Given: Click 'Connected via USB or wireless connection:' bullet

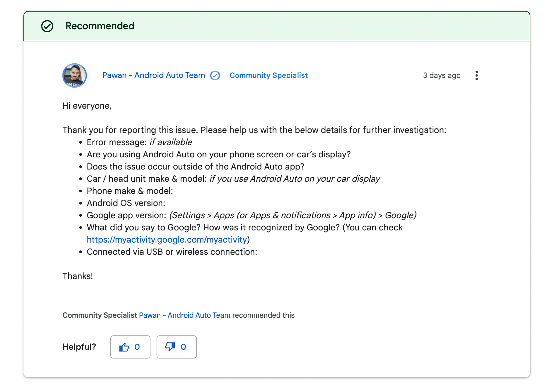Looking at the screenshot, I should (172, 252).
